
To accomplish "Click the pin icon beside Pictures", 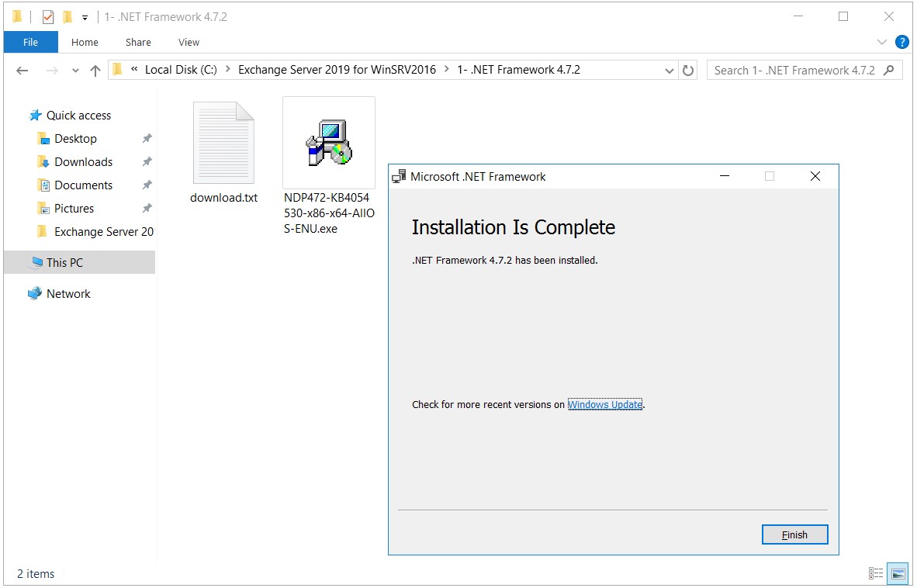I will tap(147, 209).
